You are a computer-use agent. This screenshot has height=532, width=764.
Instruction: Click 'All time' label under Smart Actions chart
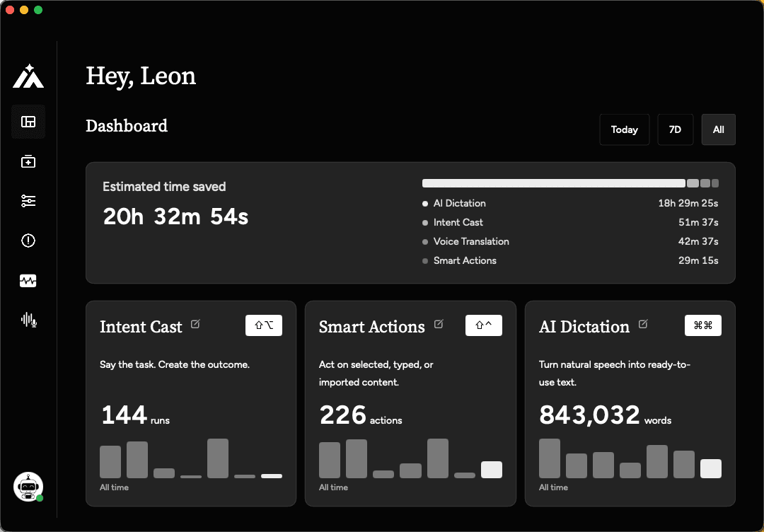point(333,487)
